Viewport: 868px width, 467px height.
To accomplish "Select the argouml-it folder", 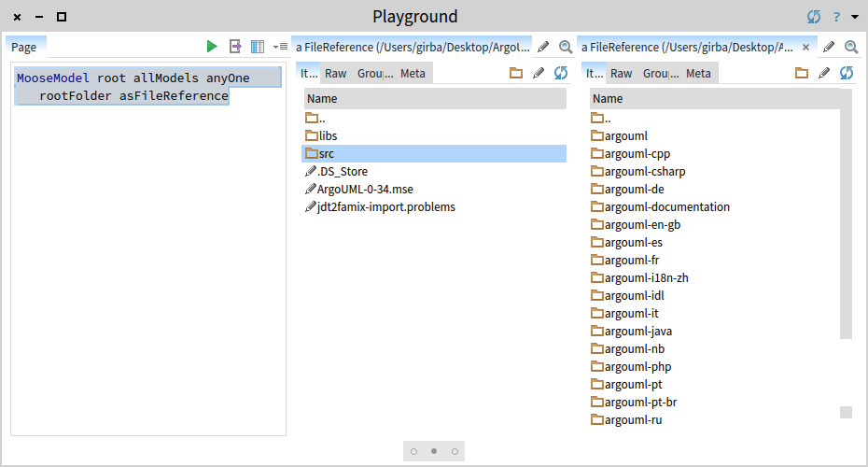I will [714, 313].
